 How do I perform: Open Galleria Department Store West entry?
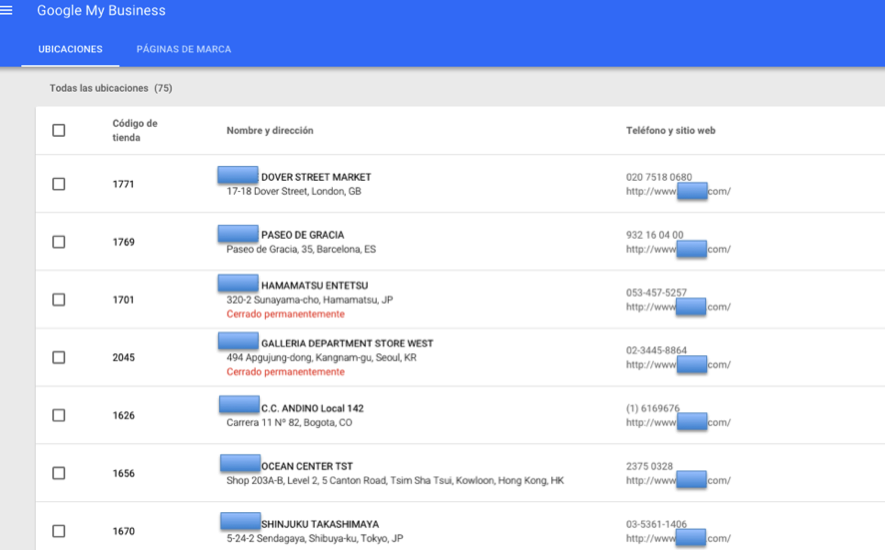click(346, 343)
